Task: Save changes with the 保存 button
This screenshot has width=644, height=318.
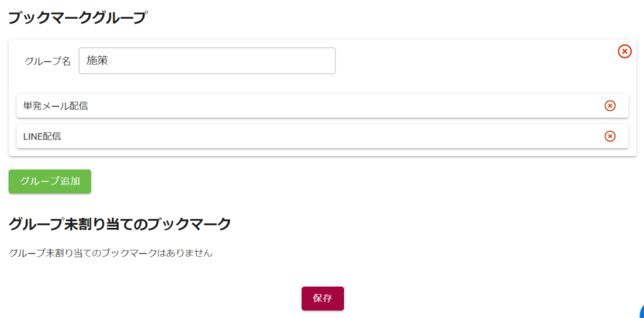Action: (323, 298)
